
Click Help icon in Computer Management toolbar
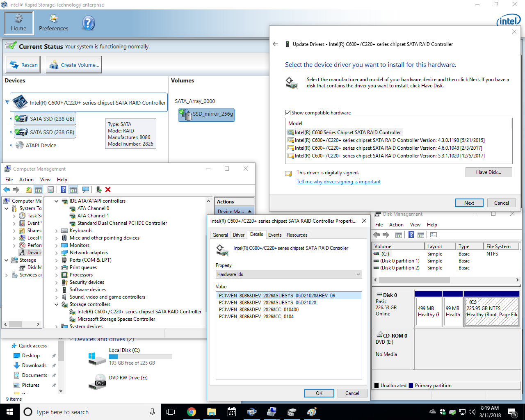coord(63,189)
